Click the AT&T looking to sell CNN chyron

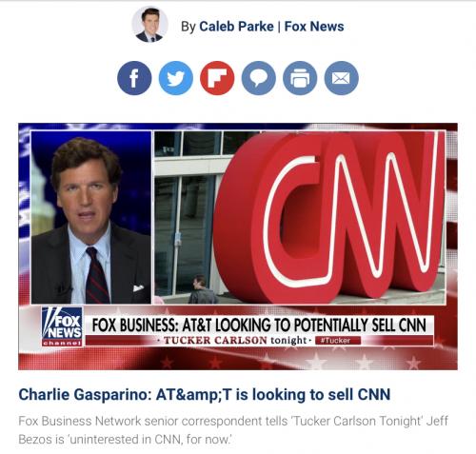[259, 325]
